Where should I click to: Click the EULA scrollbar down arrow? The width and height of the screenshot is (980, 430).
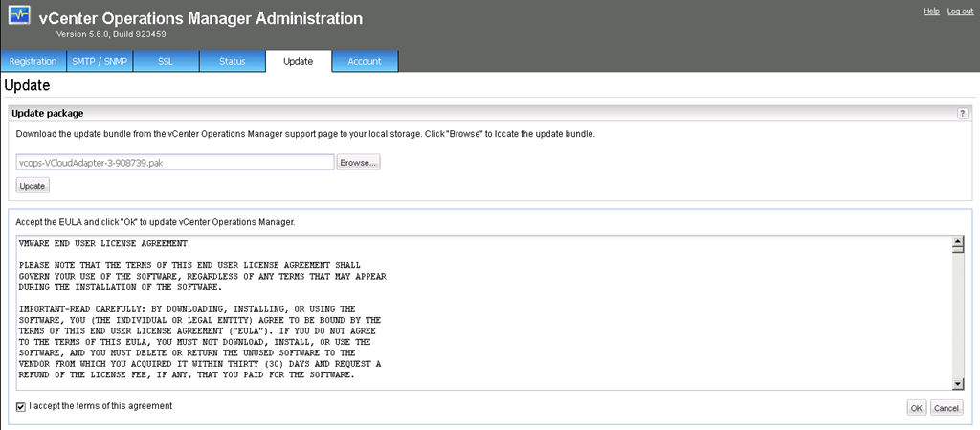958,384
